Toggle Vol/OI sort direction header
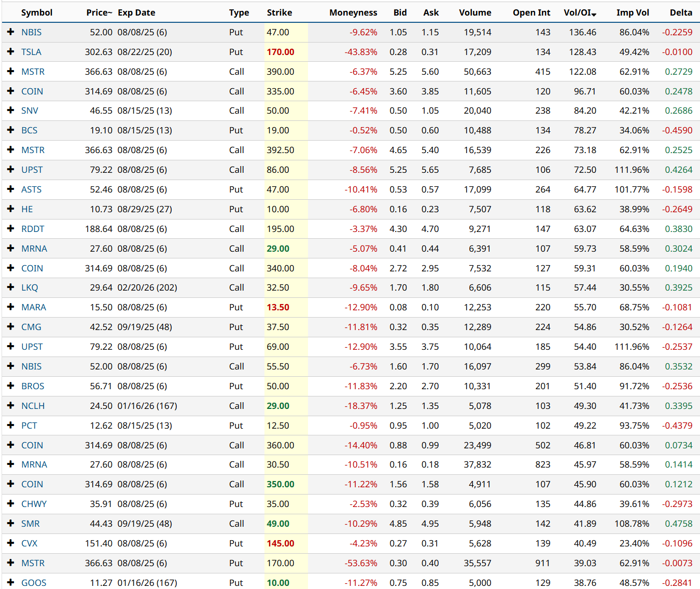 tap(580, 13)
